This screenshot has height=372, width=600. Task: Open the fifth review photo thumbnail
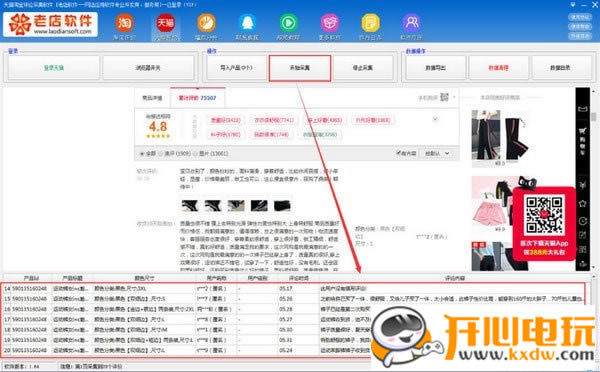tap(282, 206)
